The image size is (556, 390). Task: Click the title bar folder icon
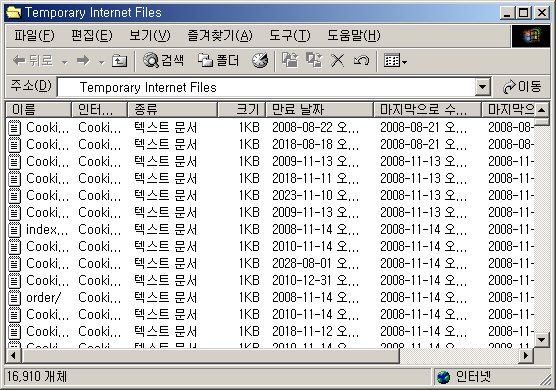tap(14, 12)
